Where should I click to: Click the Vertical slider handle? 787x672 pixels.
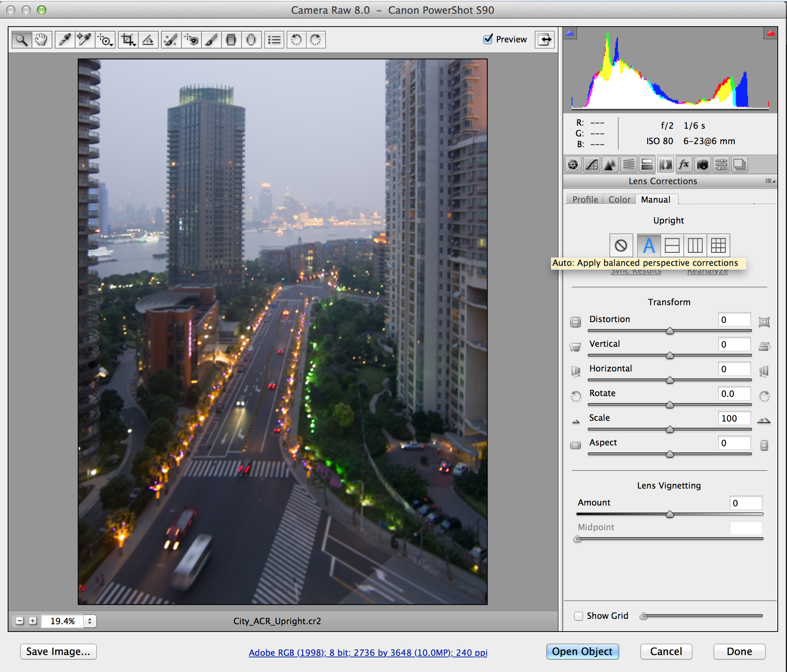click(670, 355)
